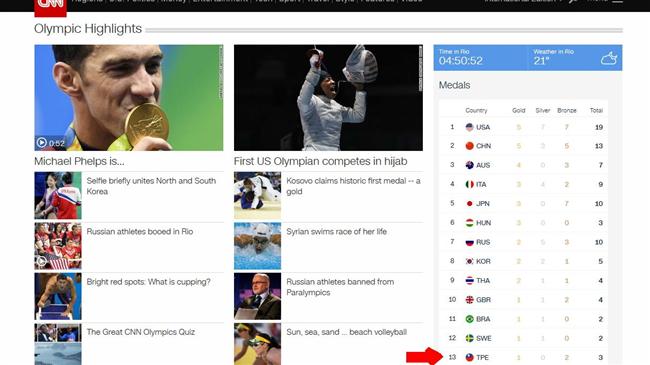This screenshot has width=650, height=365.
Task: Open 'Bright red spots: What is cupping?' story
Action: click(148, 282)
